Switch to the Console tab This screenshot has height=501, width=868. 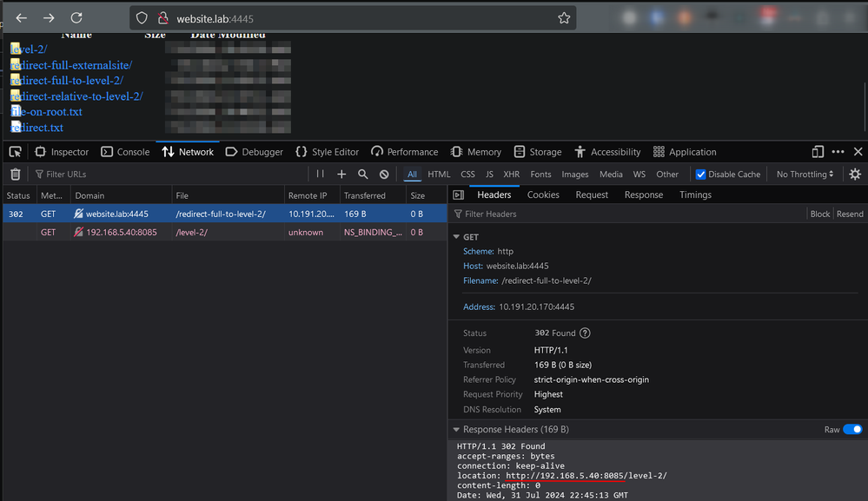[125, 152]
